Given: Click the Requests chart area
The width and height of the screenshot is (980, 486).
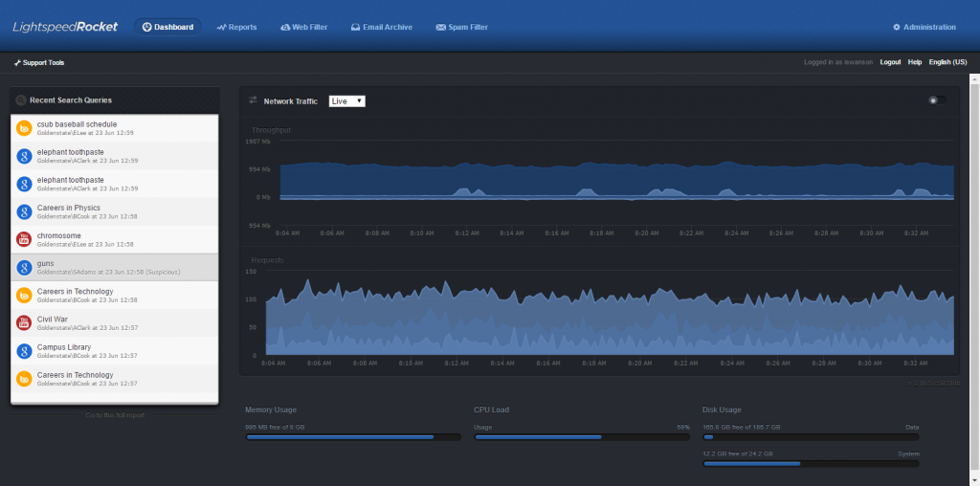Looking at the screenshot, I should (x=610, y=313).
